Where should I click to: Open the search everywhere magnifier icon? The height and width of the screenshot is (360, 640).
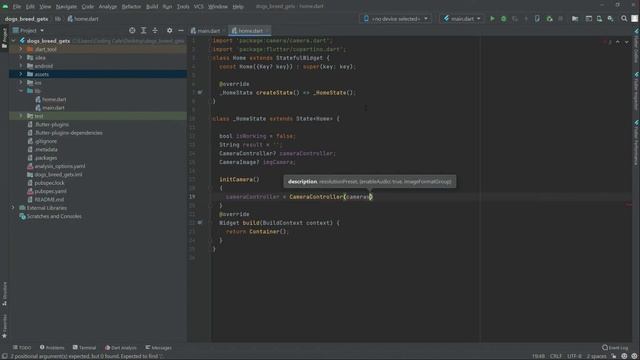[624, 19]
